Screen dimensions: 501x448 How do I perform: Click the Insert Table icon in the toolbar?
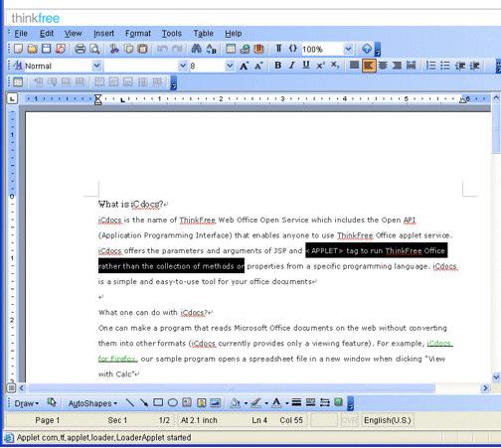point(231,49)
